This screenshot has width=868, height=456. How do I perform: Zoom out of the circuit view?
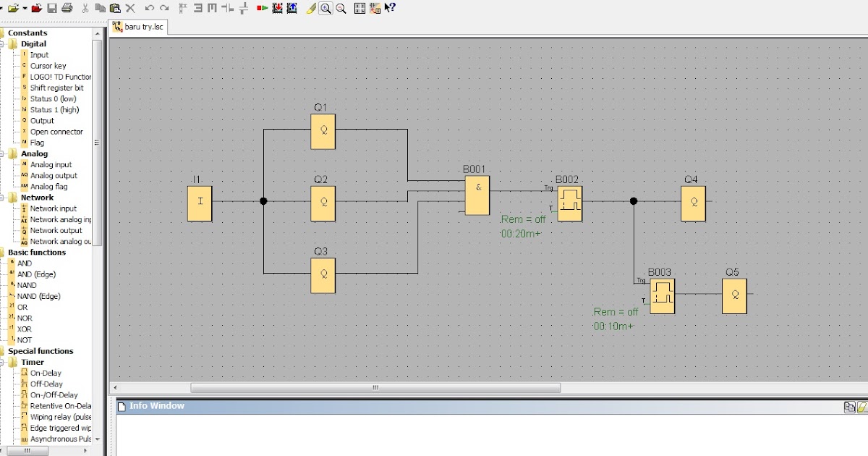click(x=340, y=8)
